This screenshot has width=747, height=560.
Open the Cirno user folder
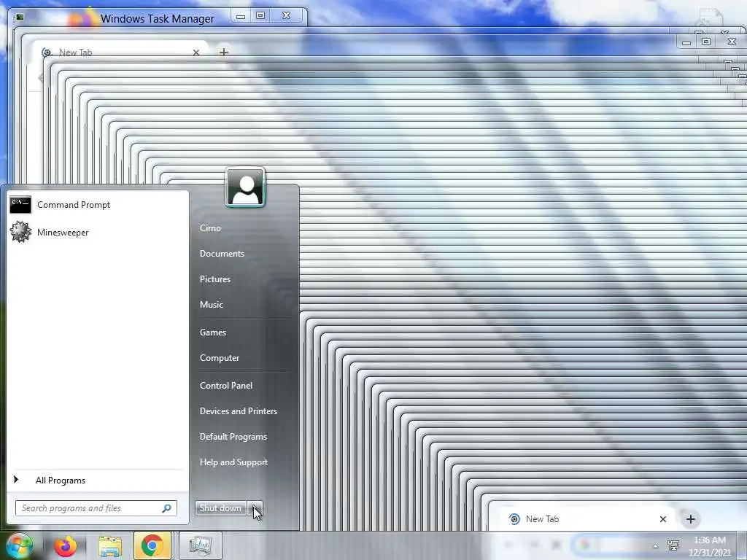click(x=210, y=228)
